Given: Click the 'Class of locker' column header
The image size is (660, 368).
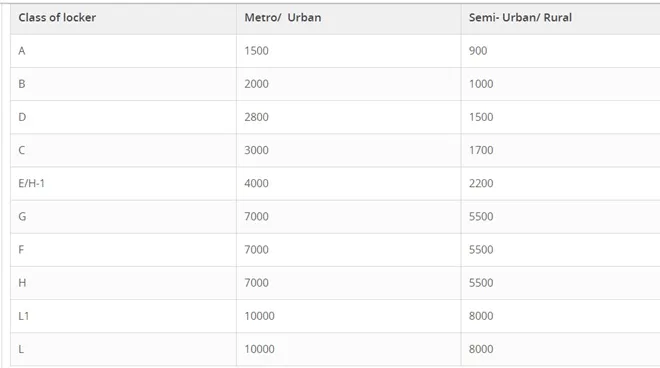Looking at the screenshot, I should (x=57, y=18).
